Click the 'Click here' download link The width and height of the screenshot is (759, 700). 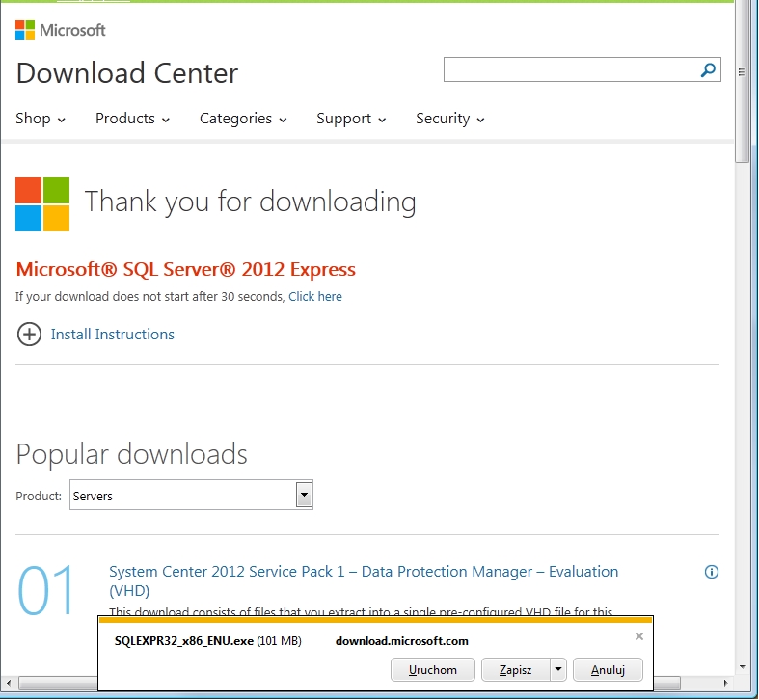[x=315, y=296]
